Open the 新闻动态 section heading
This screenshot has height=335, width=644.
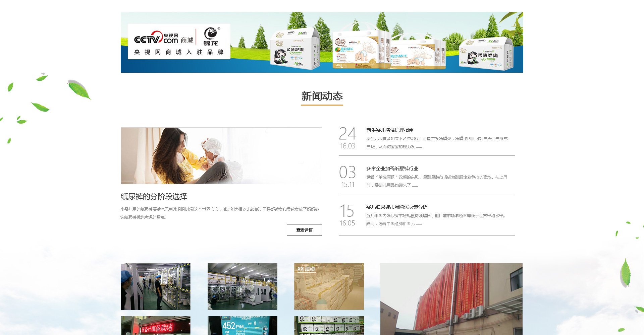click(322, 96)
